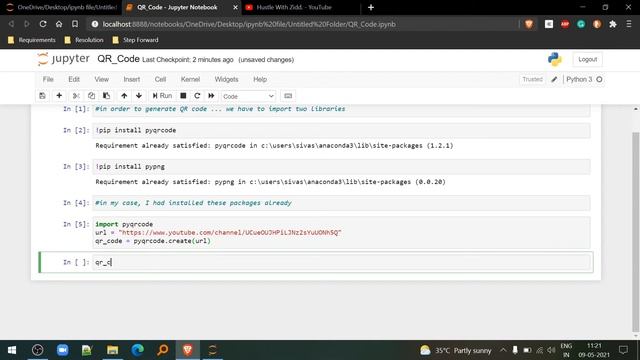This screenshot has width=640, height=360.
Task: Rename the notebook by clicking QR_Code title
Action: click(118, 59)
